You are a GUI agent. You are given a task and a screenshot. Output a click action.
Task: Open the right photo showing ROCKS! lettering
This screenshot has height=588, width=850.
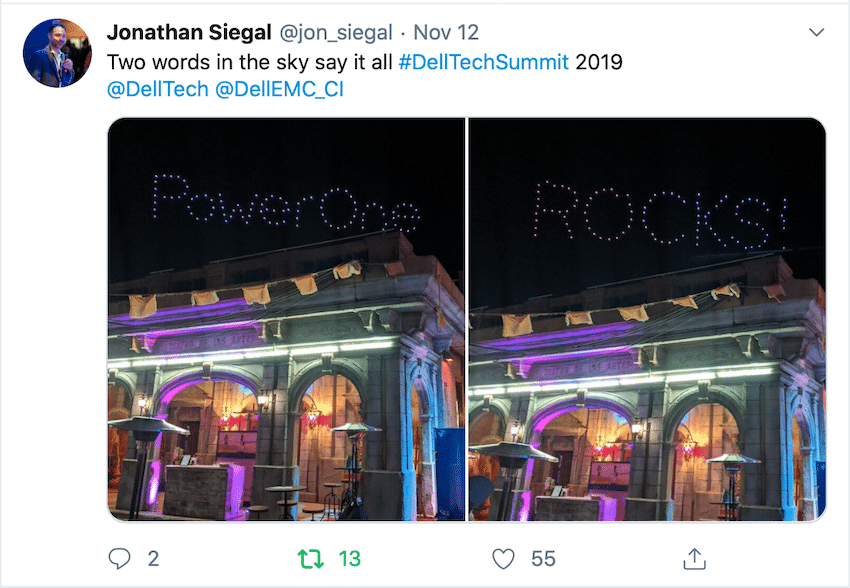(647, 319)
